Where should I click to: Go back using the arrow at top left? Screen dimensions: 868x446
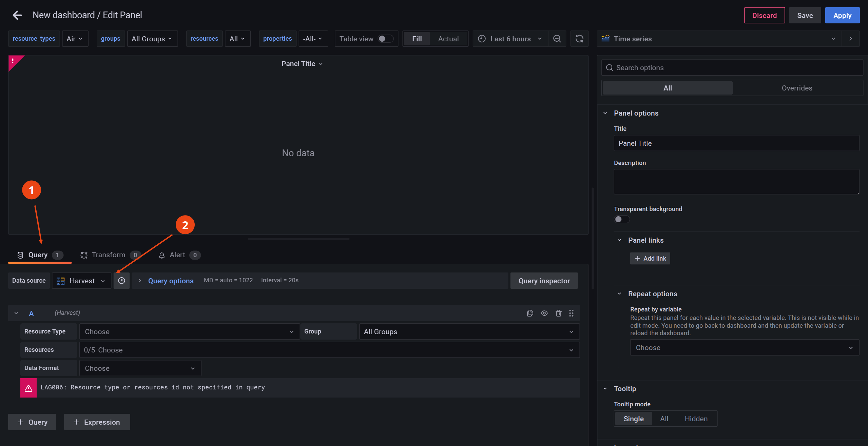pyautogui.click(x=17, y=15)
